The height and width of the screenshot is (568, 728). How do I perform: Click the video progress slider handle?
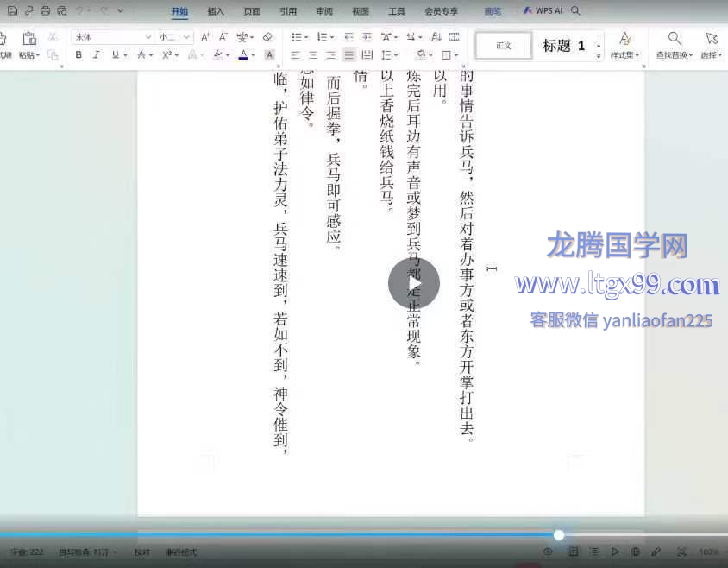tap(559, 535)
